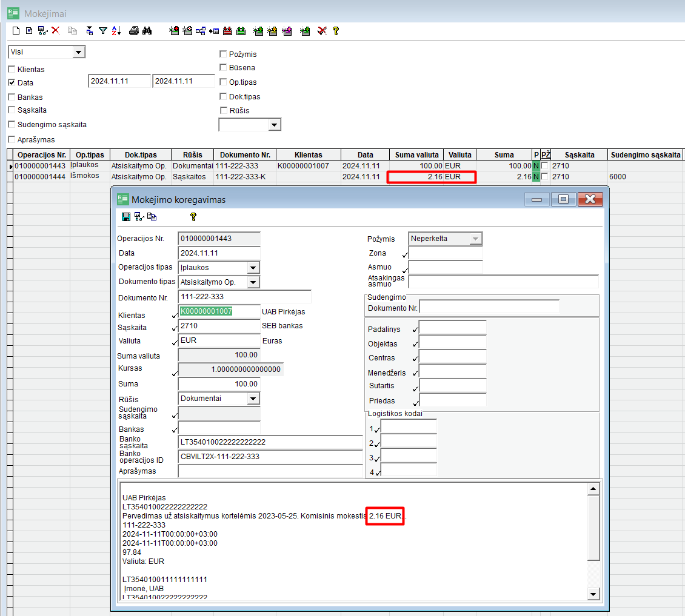The image size is (685, 616).
Task: Expand the Rūšis dropdown in dialog
Action: click(x=253, y=399)
